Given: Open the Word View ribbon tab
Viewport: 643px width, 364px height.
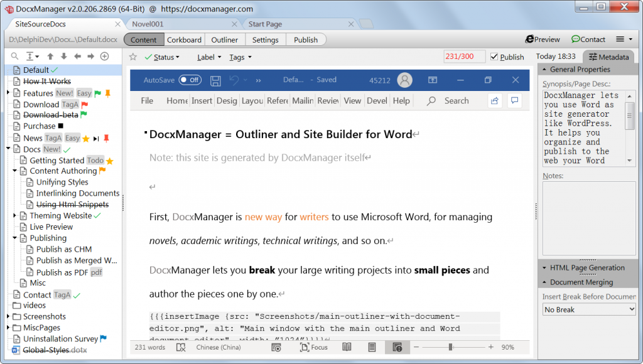Looking at the screenshot, I should 352,101.
